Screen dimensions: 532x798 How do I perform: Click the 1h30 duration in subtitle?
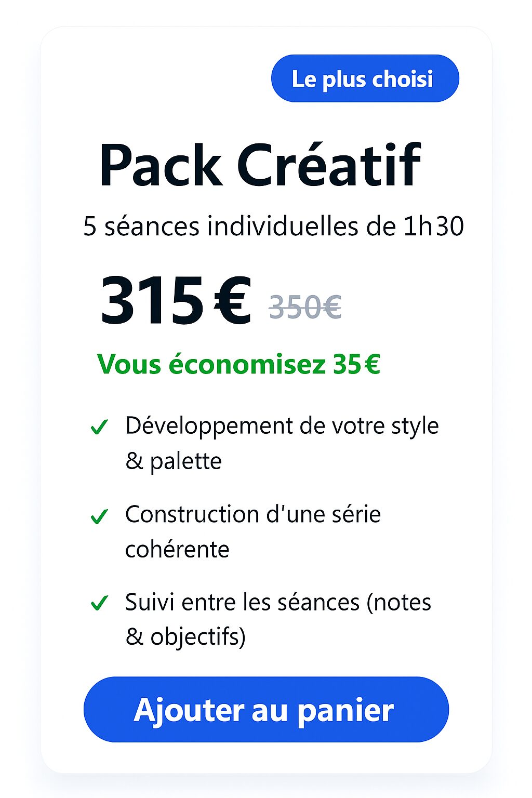point(433,227)
